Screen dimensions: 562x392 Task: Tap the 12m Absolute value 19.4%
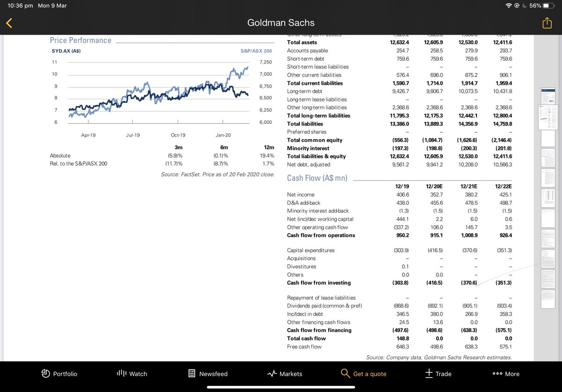pos(267,155)
